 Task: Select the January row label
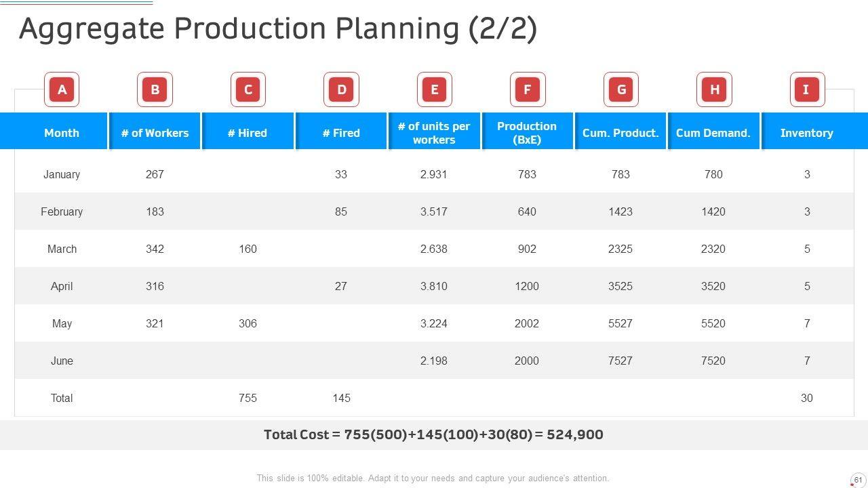tap(62, 174)
